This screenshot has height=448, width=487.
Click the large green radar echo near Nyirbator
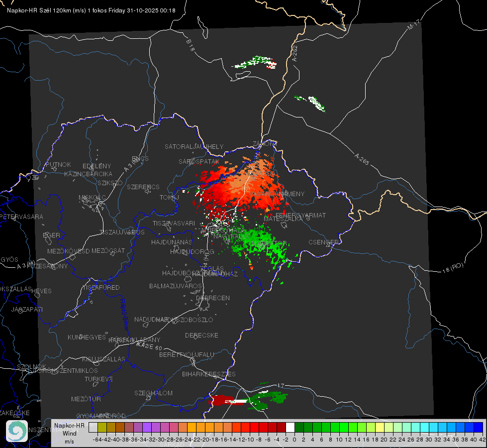(259, 244)
